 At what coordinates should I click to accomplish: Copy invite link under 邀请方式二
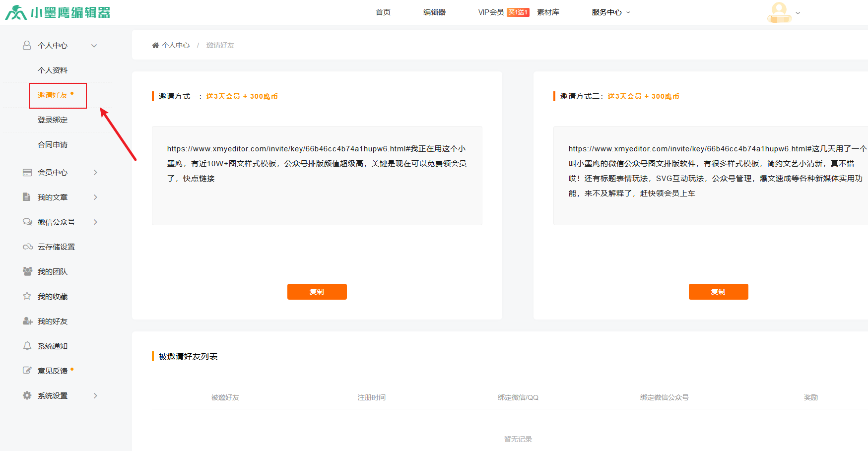pos(719,292)
